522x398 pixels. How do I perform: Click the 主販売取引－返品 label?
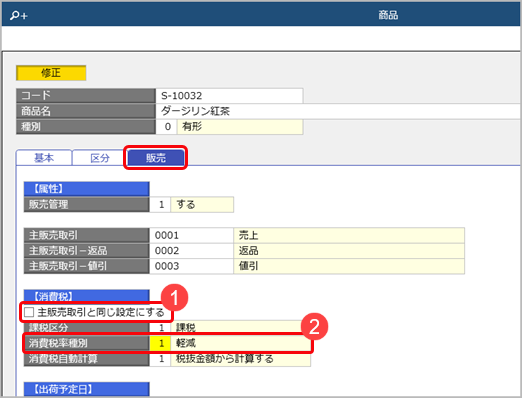coord(87,251)
